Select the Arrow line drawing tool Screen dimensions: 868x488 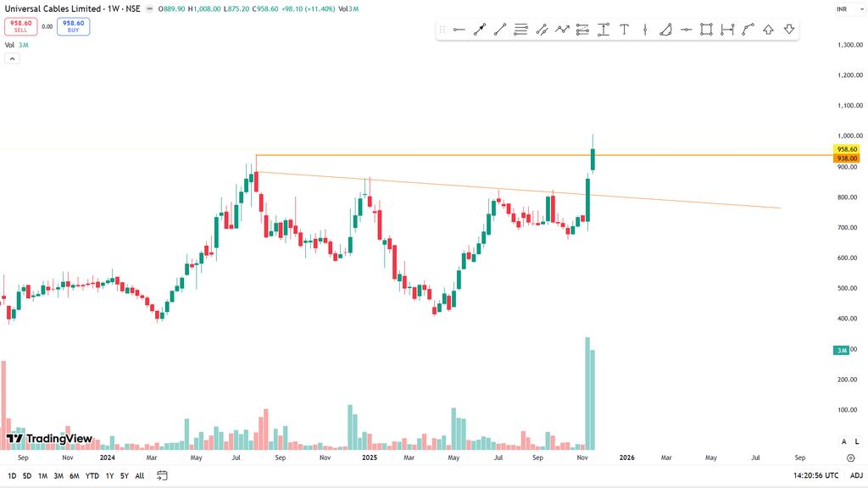pos(480,30)
